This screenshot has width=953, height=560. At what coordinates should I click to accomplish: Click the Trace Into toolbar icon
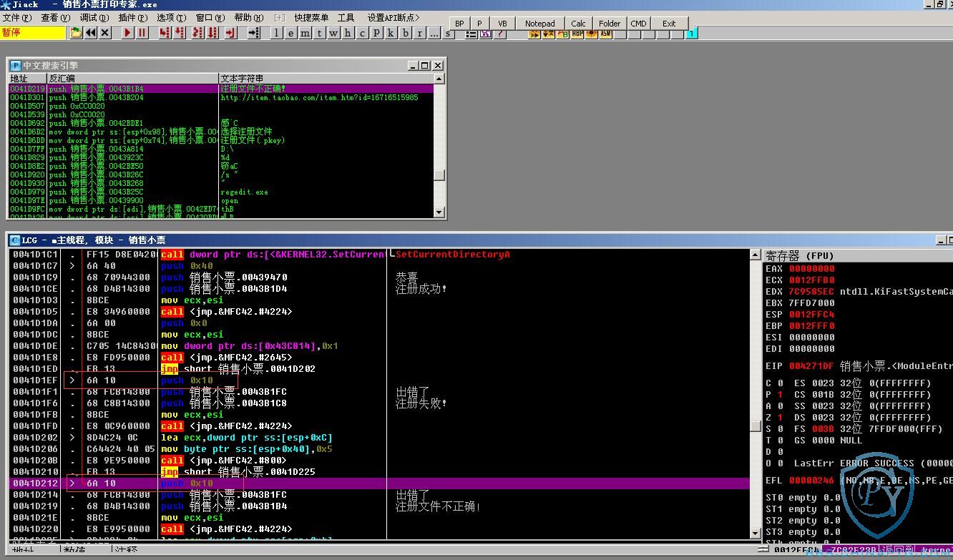pyautogui.click(x=197, y=33)
